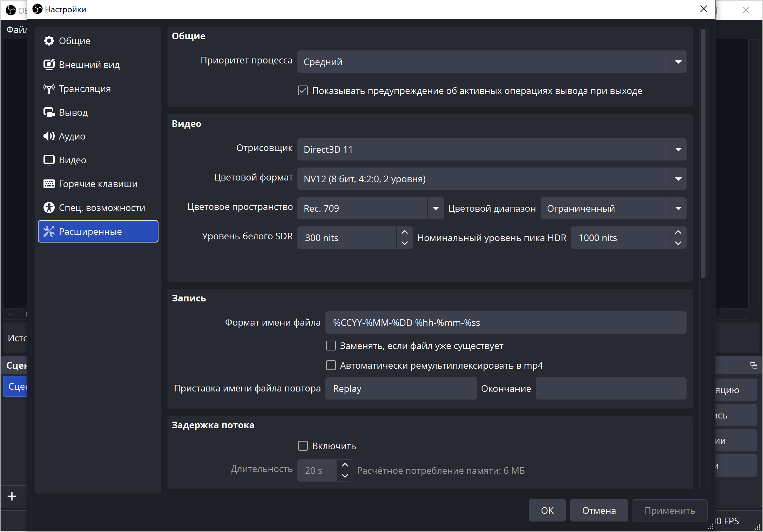Viewport: 763px width, 532px height.
Task: Enable stream delay Включить checkbox
Action: (303, 446)
